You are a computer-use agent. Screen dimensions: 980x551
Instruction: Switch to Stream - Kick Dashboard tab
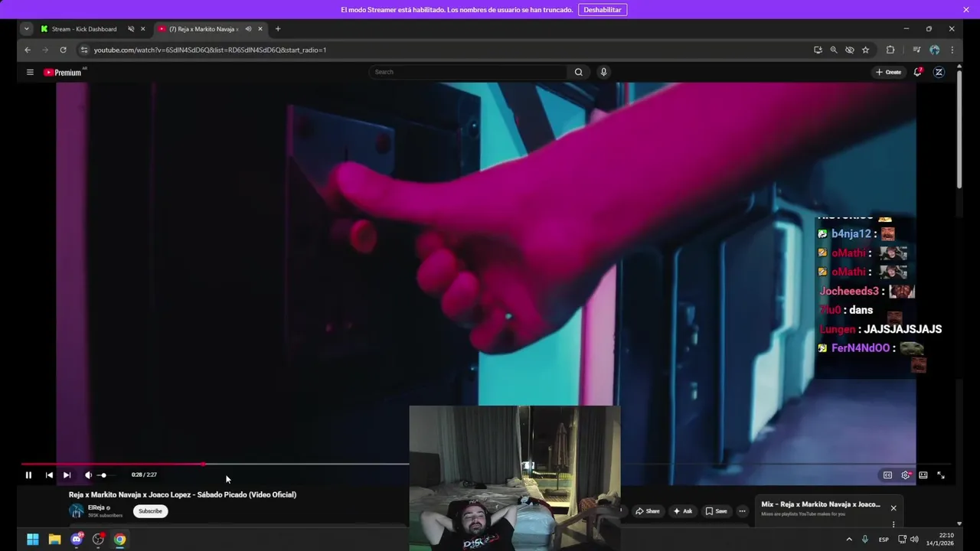[x=84, y=29]
